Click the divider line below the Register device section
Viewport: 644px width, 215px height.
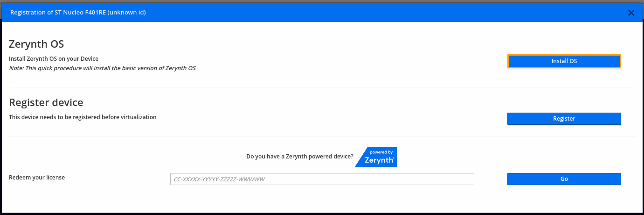click(x=322, y=136)
